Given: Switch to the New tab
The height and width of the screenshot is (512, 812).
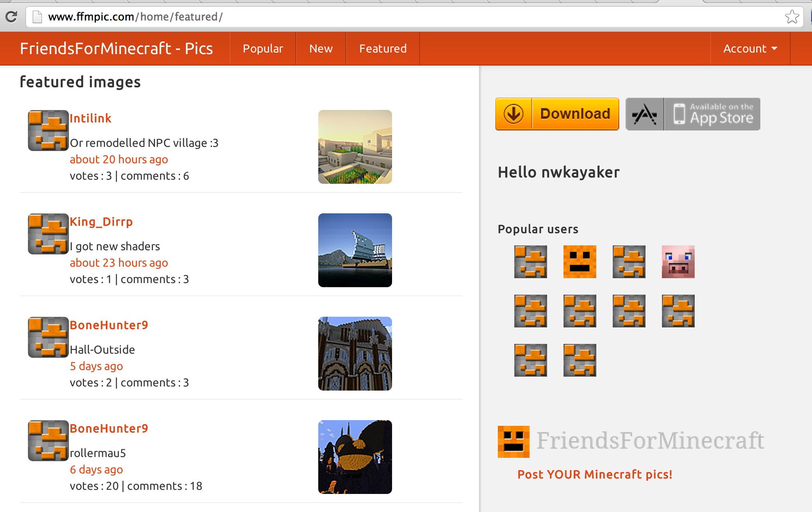Looking at the screenshot, I should tap(321, 48).
